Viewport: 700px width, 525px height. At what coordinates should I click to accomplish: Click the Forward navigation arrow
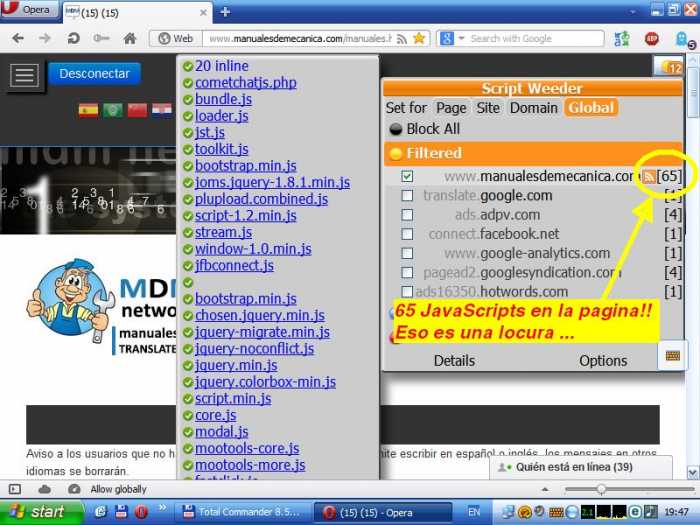point(45,38)
